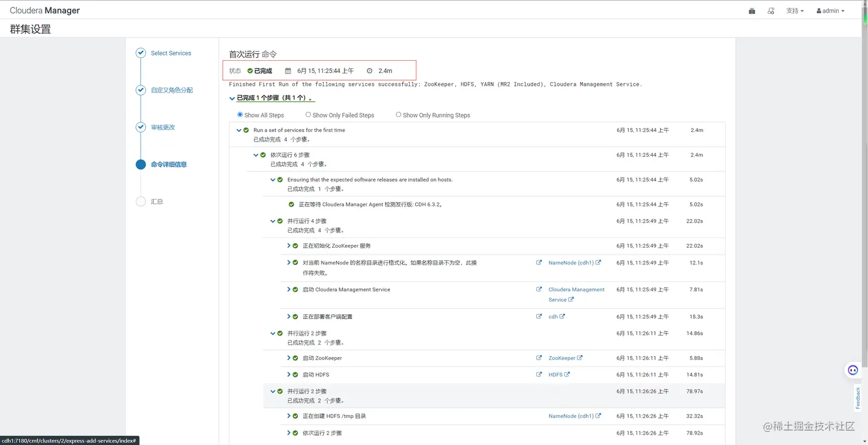This screenshot has width=868, height=445.
Task: Click the 22.02s duration of ZooKeeper init
Action: click(695, 245)
